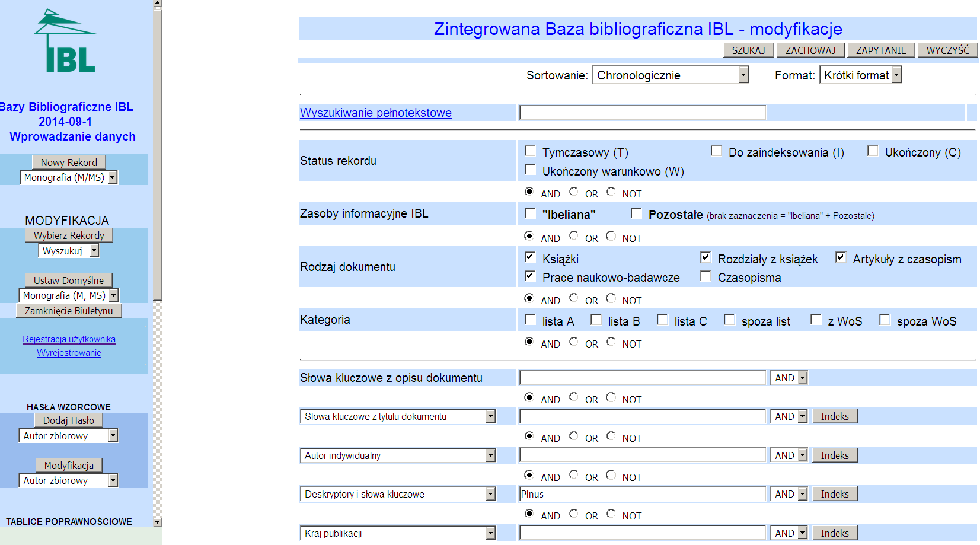Image resolution: width=980 pixels, height=545 pixels.
Task: Uncheck Prace naukowo-badawcze checkbox
Action: [x=530, y=276]
